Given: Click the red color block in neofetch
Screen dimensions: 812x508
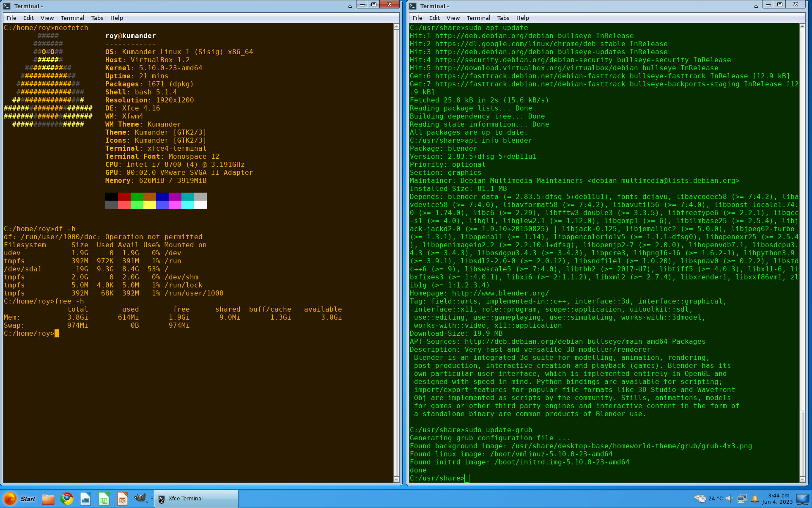Looking at the screenshot, I should point(124,196).
